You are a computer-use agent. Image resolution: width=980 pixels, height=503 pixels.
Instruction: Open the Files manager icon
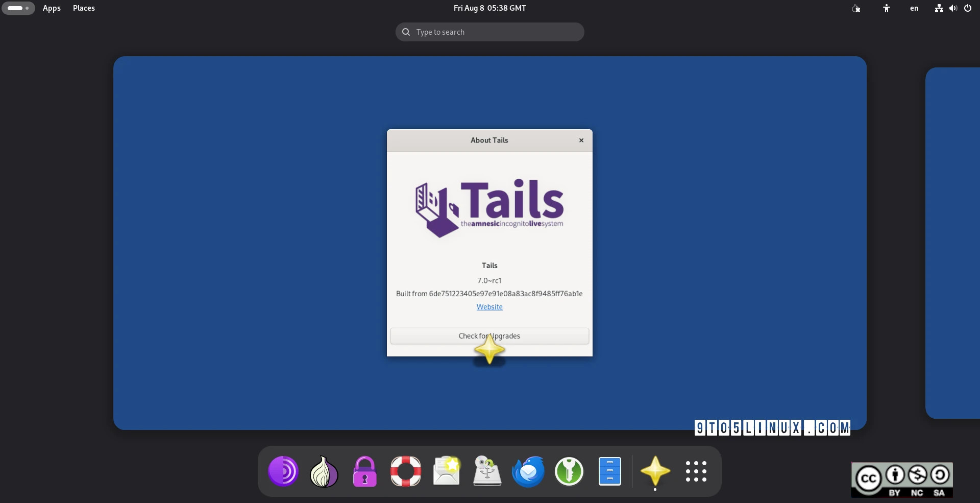pos(609,471)
